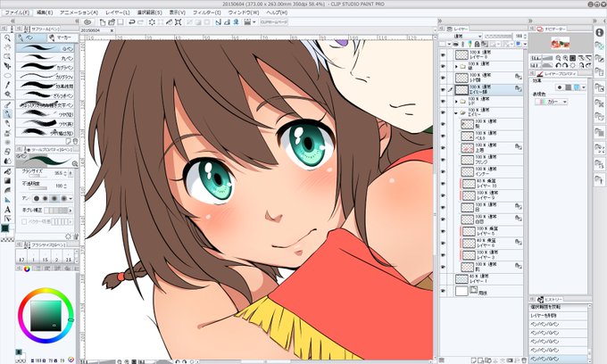Screen dimensions: 607x364
Task: Click the main drawing color swatch under the toolbox
Action: [5, 228]
